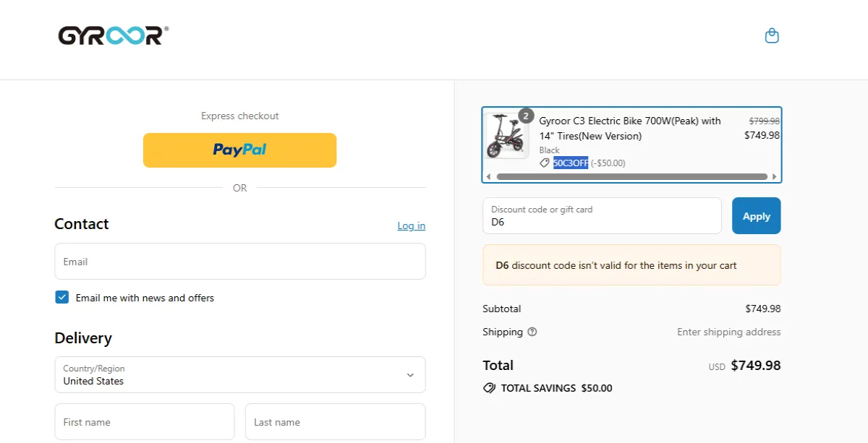
Task: Click the PayPal express checkout button
Action: pyautogui.click(x=239, y=150)
